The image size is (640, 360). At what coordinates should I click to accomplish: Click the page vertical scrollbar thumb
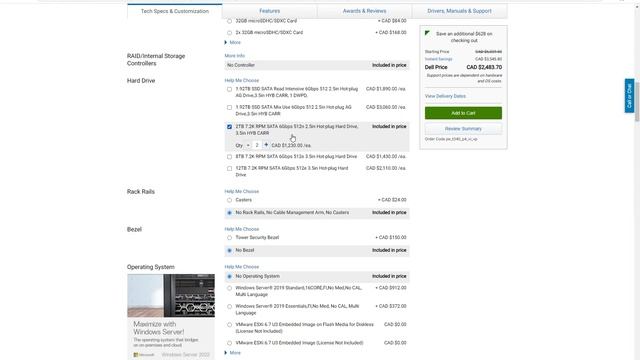click(637, 102)
